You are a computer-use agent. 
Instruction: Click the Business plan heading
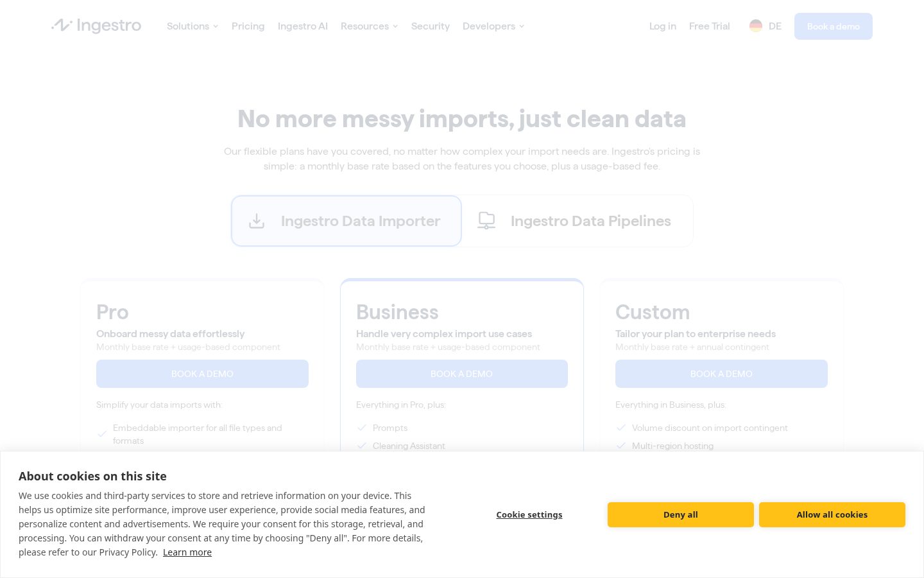pos(397,312)
